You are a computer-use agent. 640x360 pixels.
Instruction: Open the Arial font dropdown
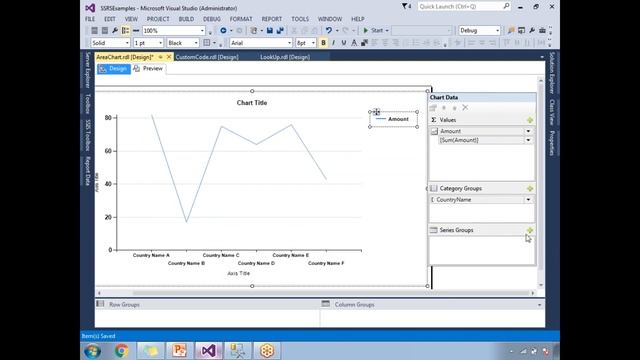pos(289,43)
